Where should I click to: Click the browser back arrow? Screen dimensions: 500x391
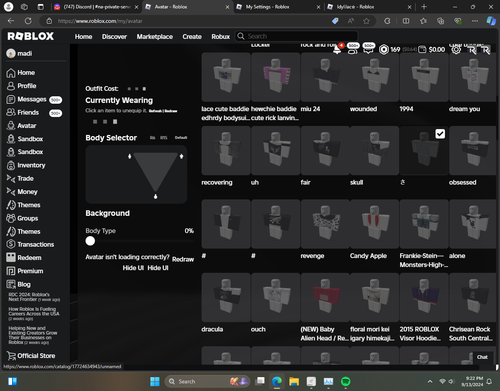(11, 21)
